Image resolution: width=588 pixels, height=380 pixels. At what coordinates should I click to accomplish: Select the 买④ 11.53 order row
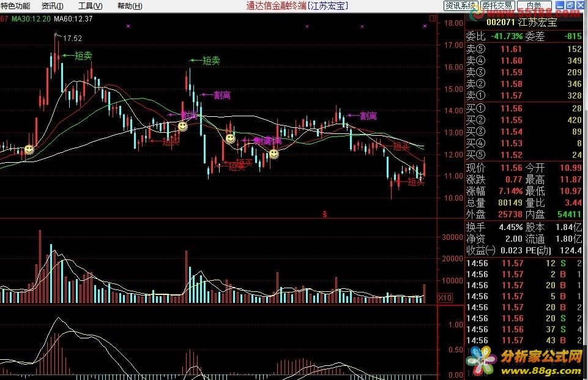pyautogui.click(x=524, y=143)
